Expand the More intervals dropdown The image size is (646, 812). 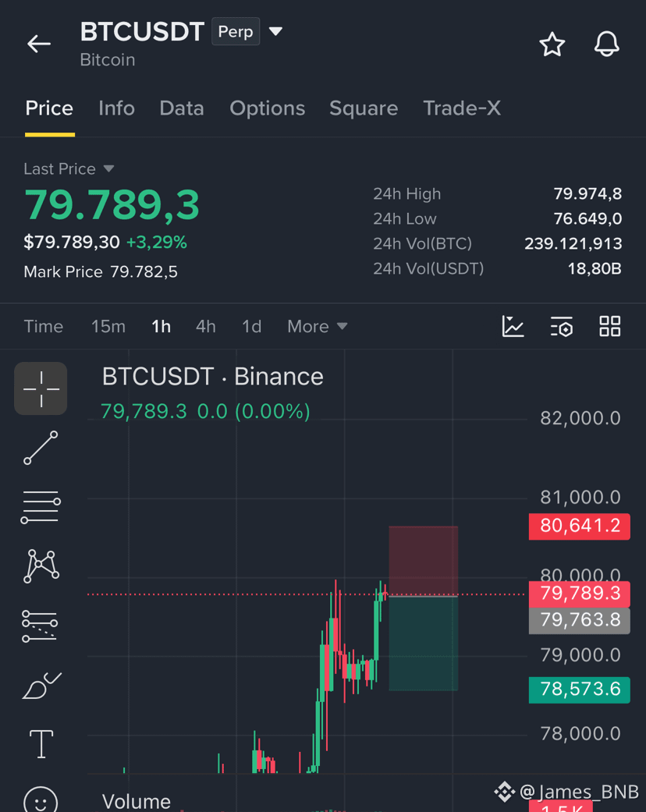(317, 327)
